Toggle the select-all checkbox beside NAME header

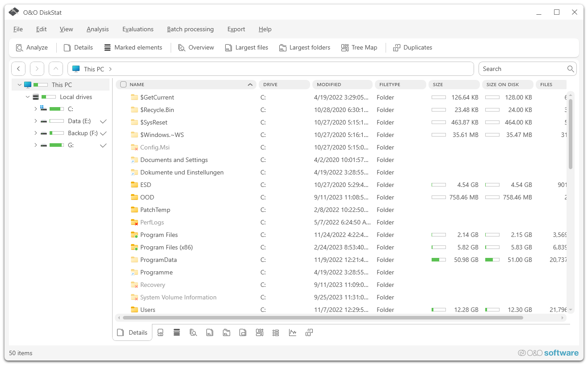123,84
